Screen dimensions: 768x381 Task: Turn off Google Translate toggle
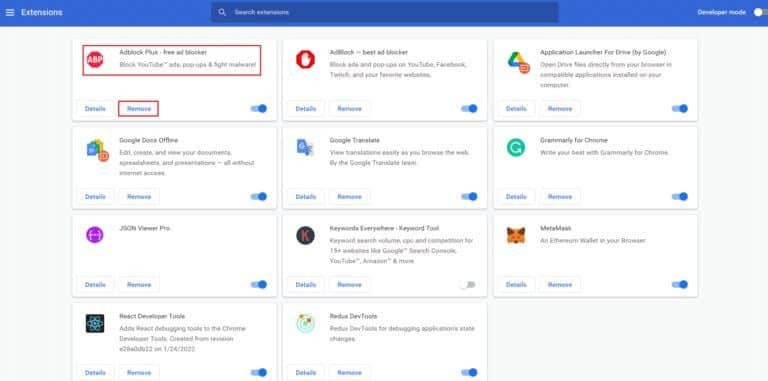click(469, 196)
